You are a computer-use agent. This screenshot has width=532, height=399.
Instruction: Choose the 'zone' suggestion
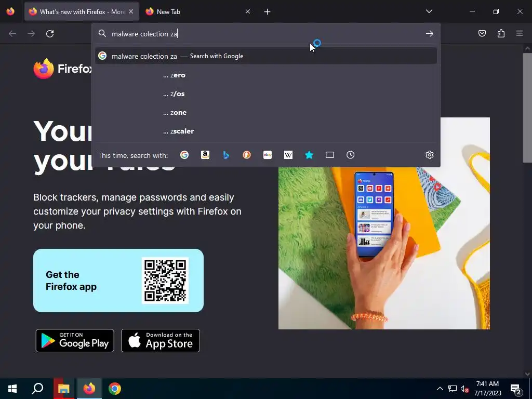point(266,112)
